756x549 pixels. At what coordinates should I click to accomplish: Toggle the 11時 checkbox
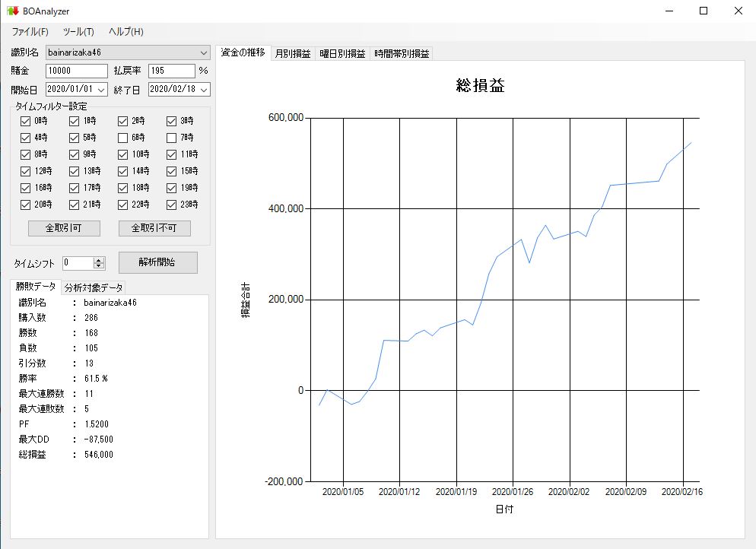pyautogui.click(x=171, y=154)
